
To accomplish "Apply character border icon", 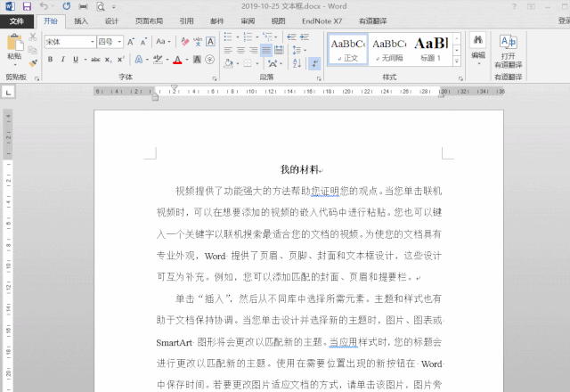I will pyautogui.click(x=210, y=42).
